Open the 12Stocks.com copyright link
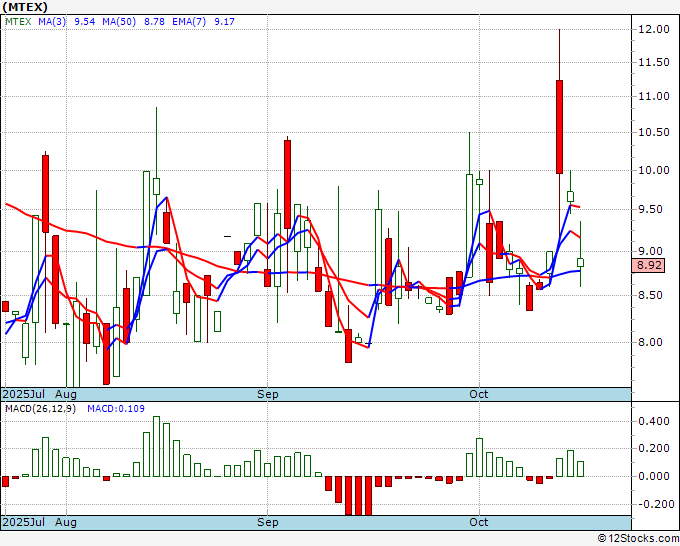 638,539
